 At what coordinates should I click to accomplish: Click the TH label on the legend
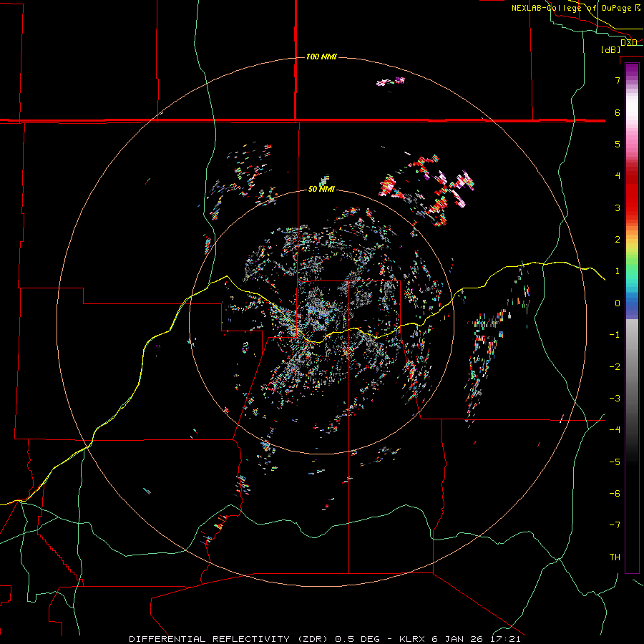click(615, 557)
